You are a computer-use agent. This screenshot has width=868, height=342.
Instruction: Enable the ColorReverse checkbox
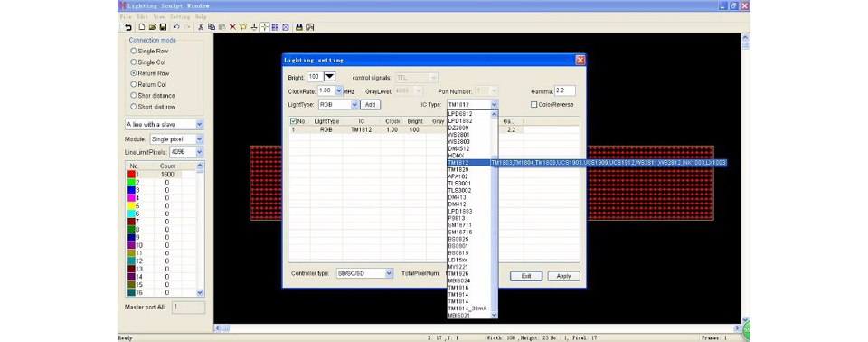533,104
